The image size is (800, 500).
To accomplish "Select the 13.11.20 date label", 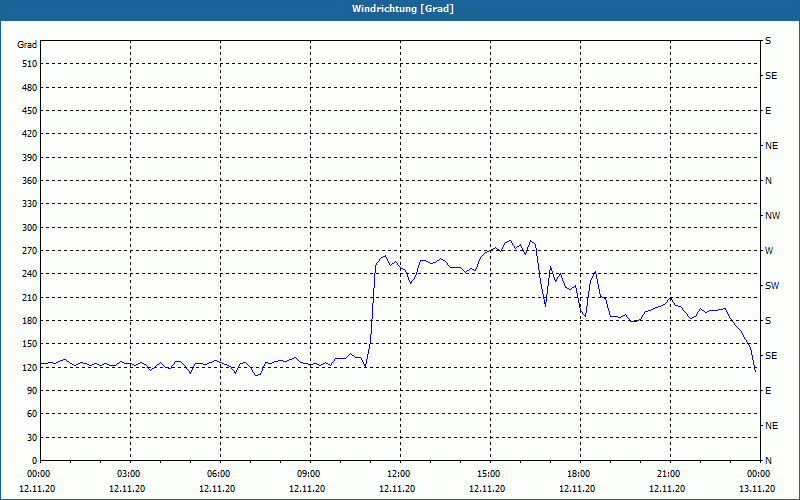I will (x=757, y=489).
